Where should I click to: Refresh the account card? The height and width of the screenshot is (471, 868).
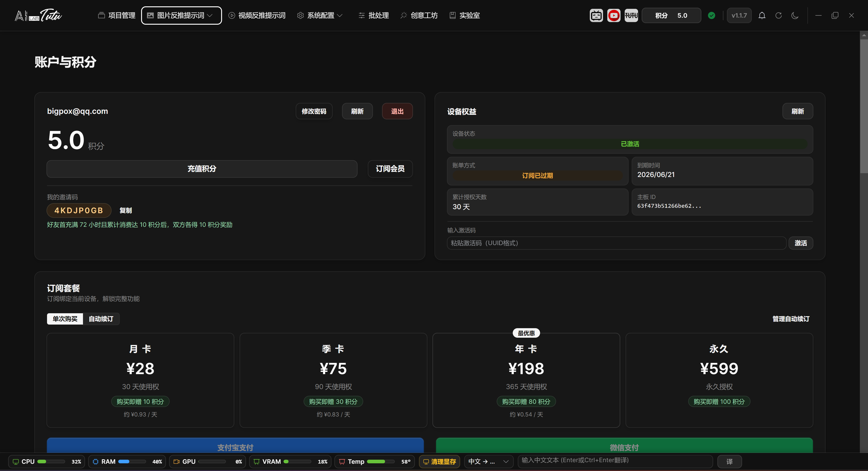click(x=357, y=111)
